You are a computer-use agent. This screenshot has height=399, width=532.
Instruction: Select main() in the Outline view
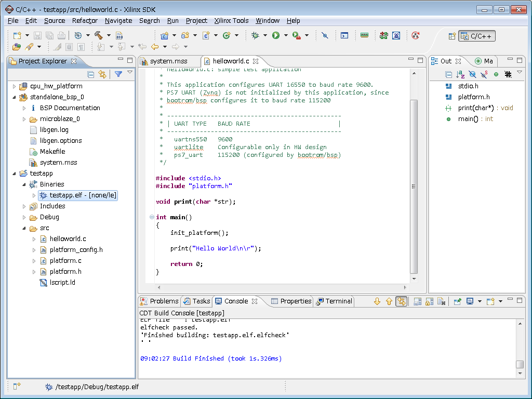coord(468,119)
